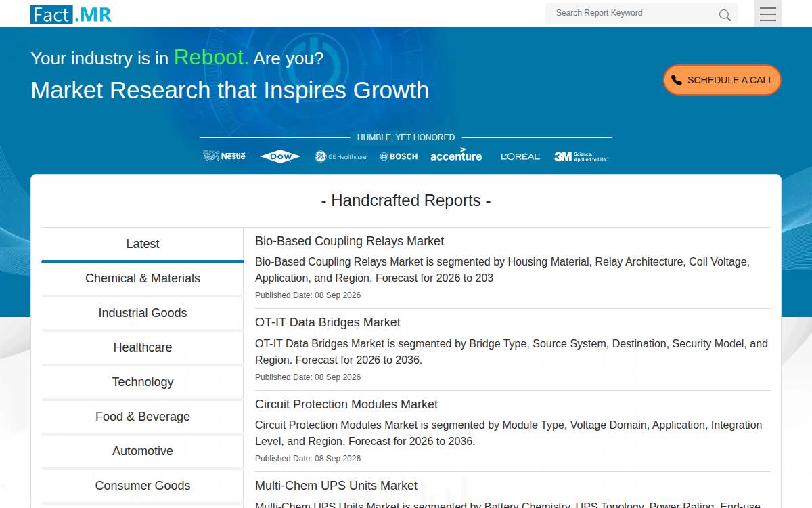Click published date under Circuit Protection Modules
812x508 pixels.
click(308, 459)
